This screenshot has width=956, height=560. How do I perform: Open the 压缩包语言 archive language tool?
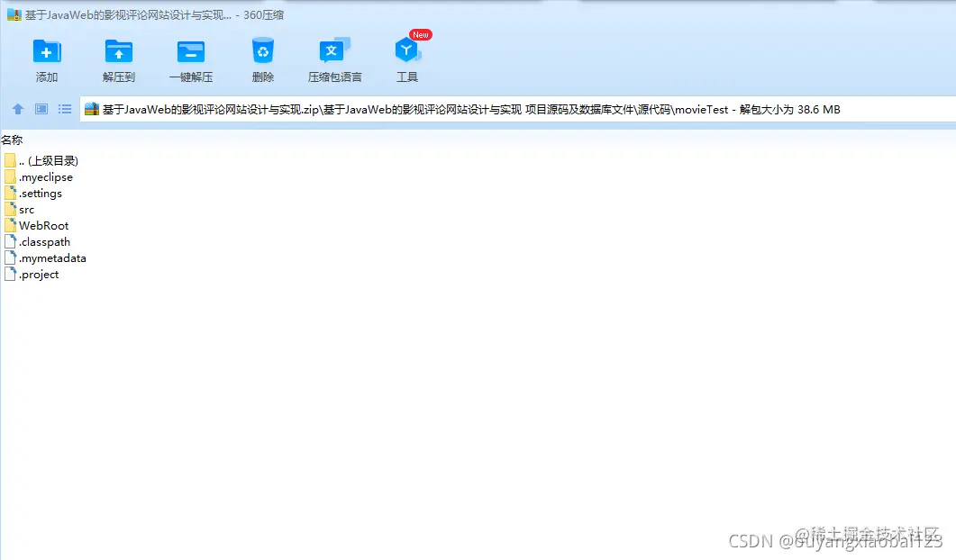334,51
